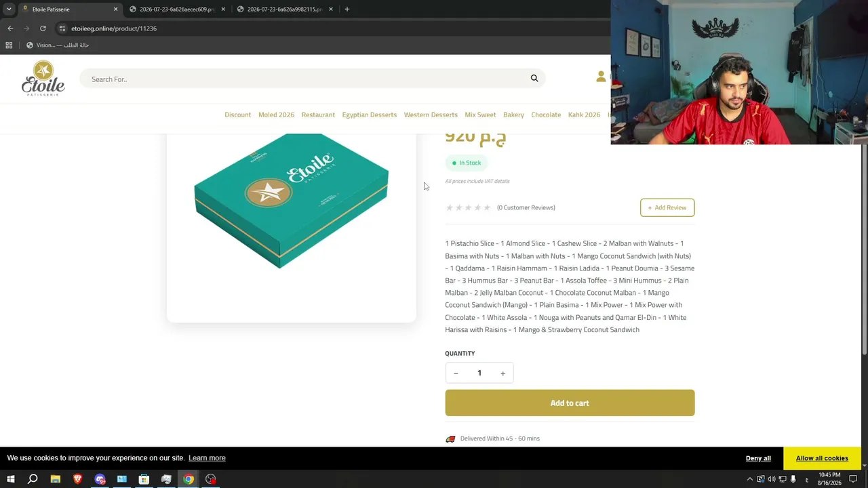
Task: Open the cookie Learn more link
Action: [x=207, y=458]
